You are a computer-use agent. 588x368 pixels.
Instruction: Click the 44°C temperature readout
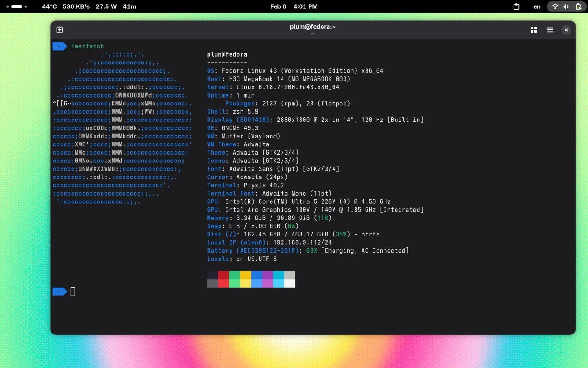coord(49,6)
